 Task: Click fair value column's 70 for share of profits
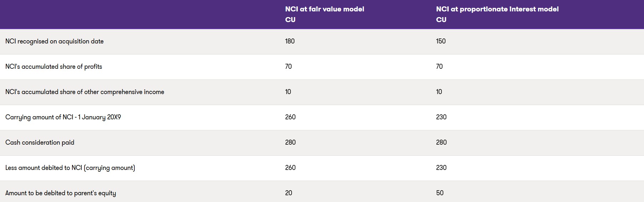(x=288, y=67)
